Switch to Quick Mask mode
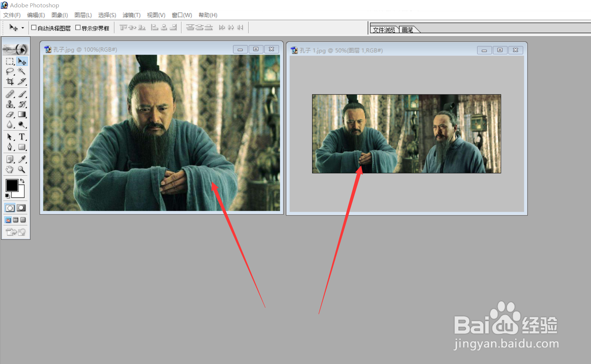The width and height of the screenshot is (591, 364). point(22,208)
